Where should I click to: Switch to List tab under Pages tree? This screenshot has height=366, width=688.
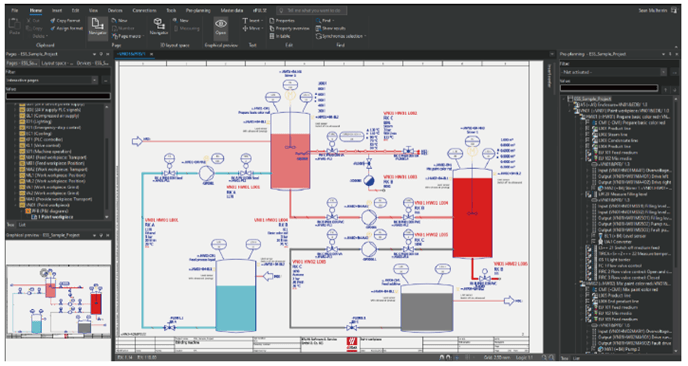(x=22, y=225)
